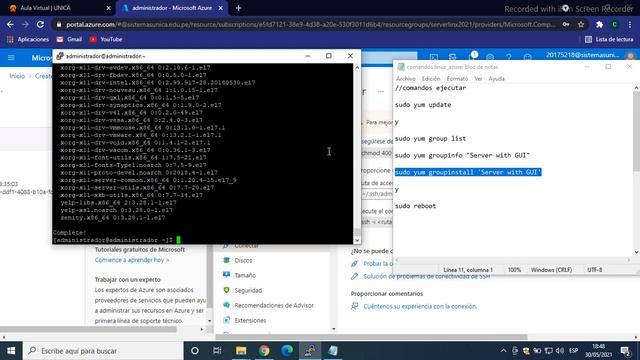Viewport: 640px width, 360px height.
Task: Click 'Comience a aprender hoy' link
Action: click(x=132, y=260)
